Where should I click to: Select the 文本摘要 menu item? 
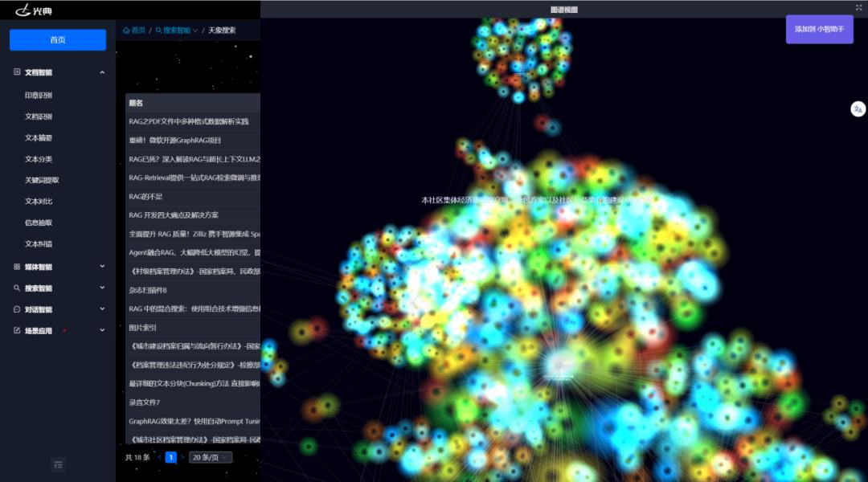(x=39, y=138)
